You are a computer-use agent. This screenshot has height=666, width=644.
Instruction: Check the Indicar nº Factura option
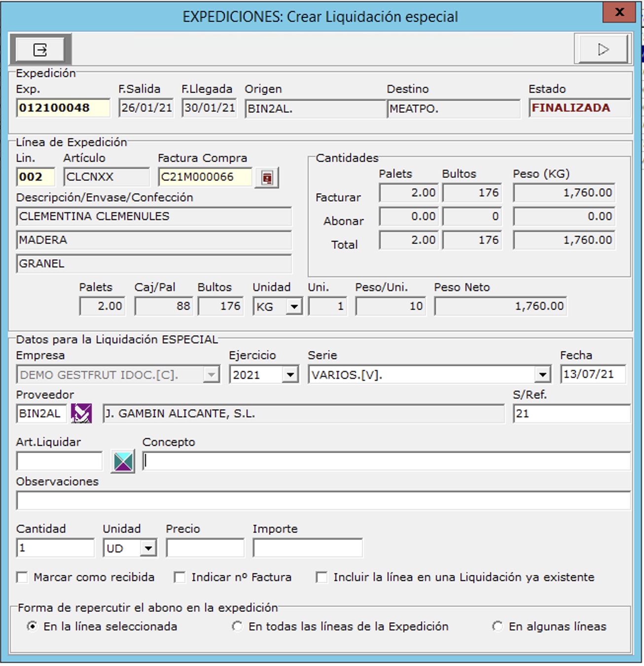[180, 577]
